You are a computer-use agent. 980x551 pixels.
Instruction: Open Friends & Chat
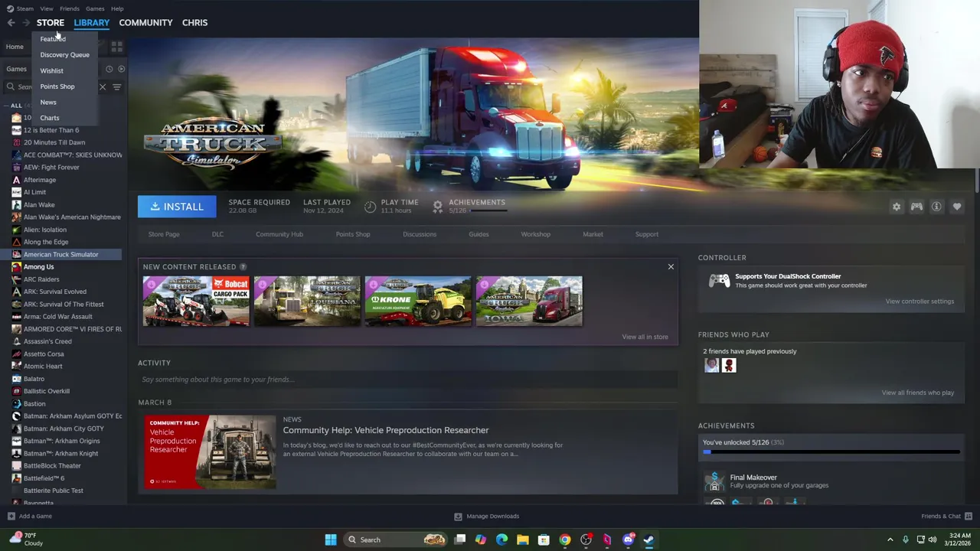pos(946,517)
